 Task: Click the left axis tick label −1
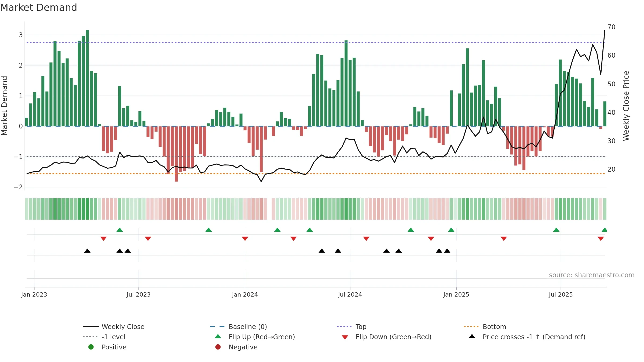pyautogui.click(x=18, y=157)
